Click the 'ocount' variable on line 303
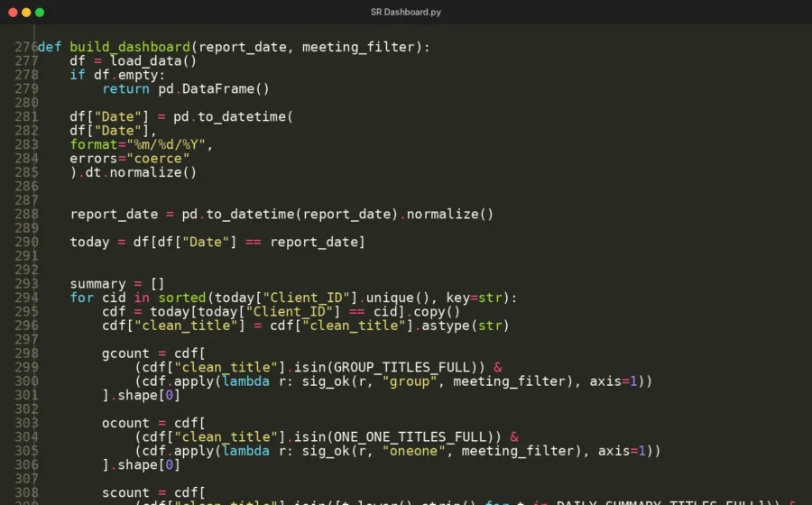 [125, 424]
